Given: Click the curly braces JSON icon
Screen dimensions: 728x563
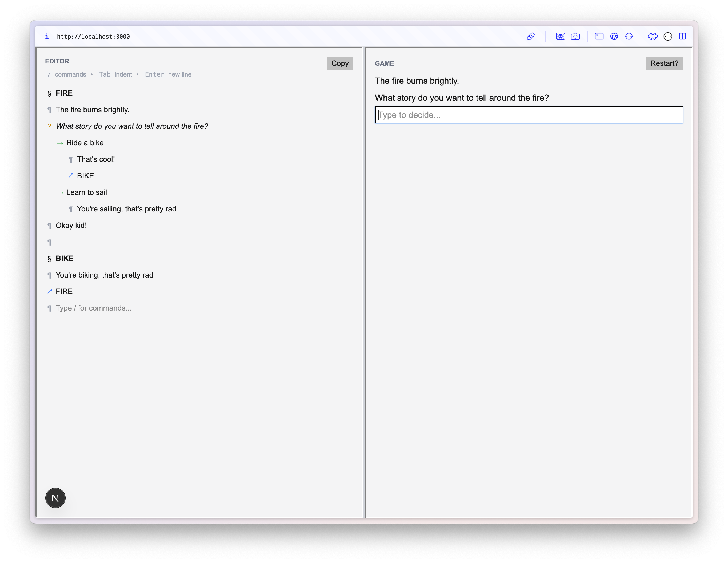Looking at the screenshot, I should (668, 36).
